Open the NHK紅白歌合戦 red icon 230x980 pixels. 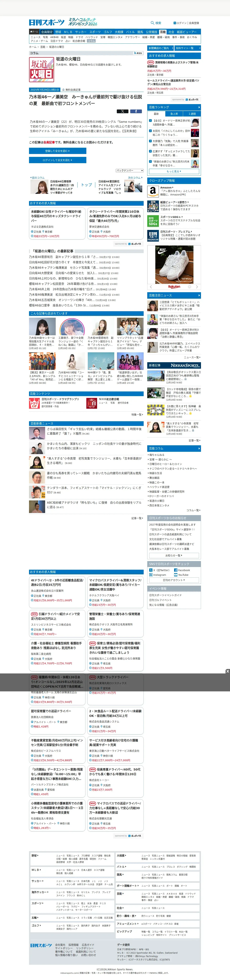(x=92, y=403)
